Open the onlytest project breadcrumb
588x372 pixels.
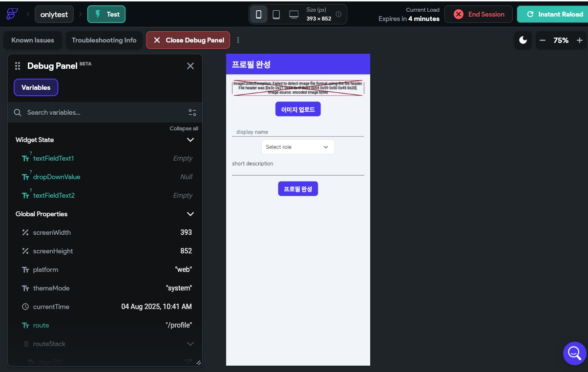[54, 14]
